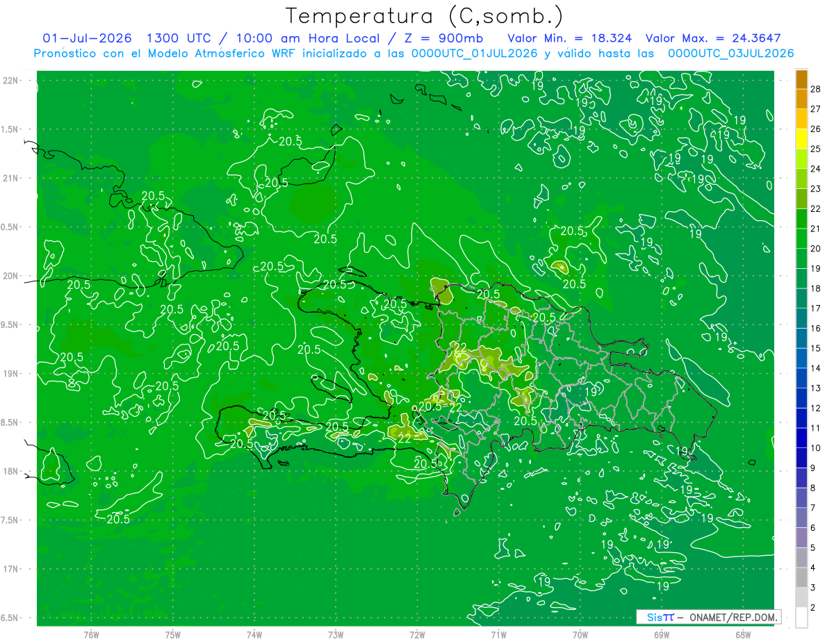Image resolution: width=834 pixels, height=644 pixels.
Task: Click the Valor Min. = 18.324 text
Action: click(x=570, y=38)
